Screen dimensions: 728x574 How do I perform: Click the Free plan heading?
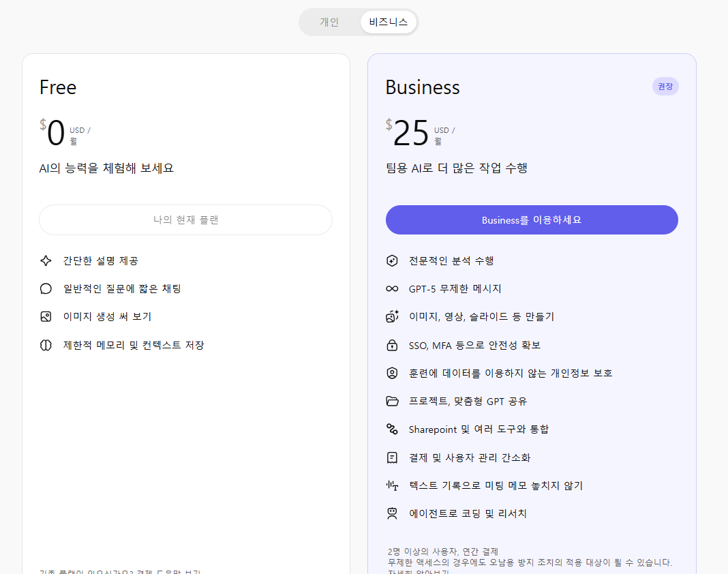(x=58, y=87)
